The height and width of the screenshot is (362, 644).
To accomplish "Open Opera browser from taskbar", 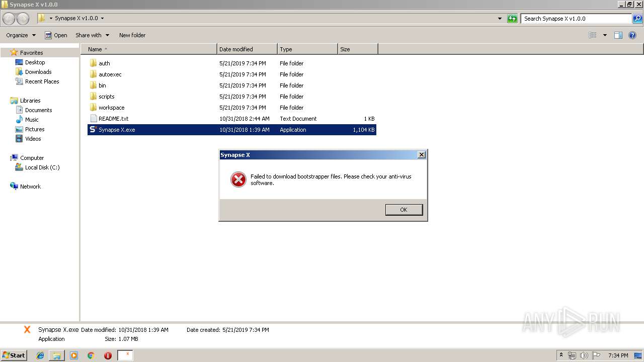I will coord(108,355).
